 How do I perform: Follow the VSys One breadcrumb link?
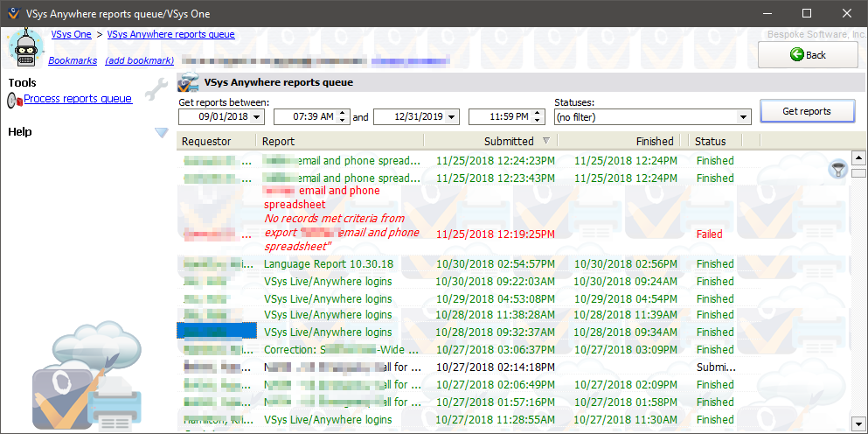pyautogui.click(x=71, y=34)
